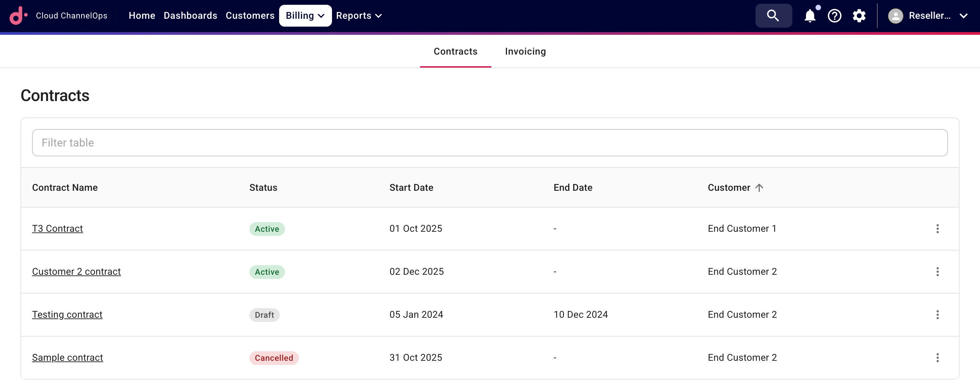Open row actions menu for T3 Contract
This screenshot has width=980, height=385.
pyautogui.click(x=937, y=228)
